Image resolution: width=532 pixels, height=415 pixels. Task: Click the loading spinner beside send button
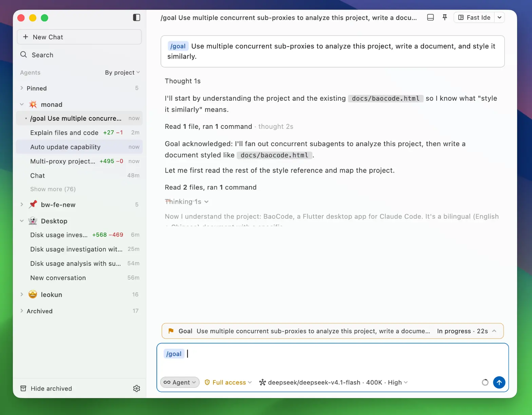pos(485,382)
